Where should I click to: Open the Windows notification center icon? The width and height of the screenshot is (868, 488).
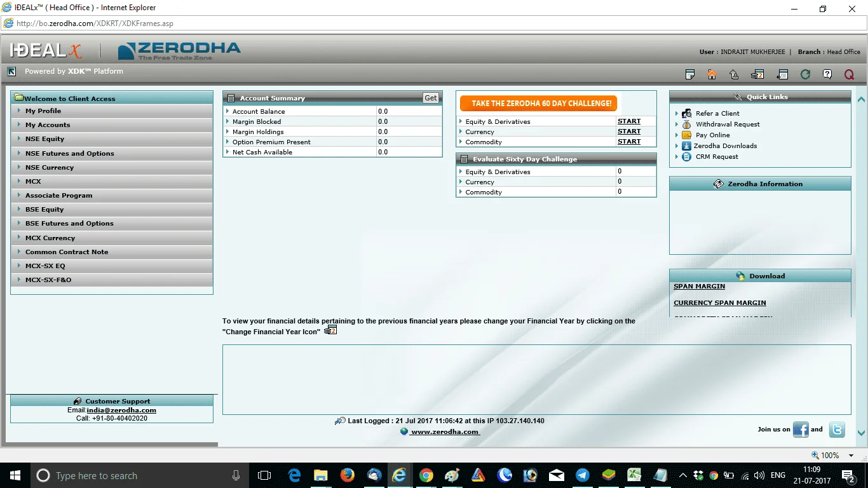[x=848, y=475]
